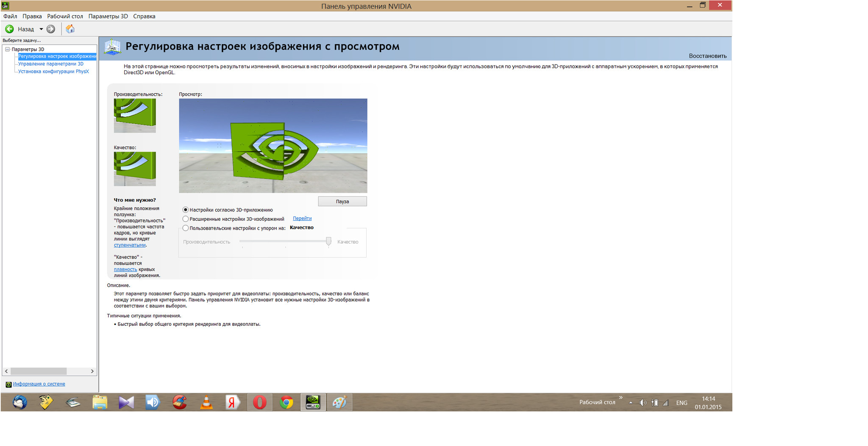868x446 pixels.
Task: Click the network signal tray icon
Action: (665, 403)
